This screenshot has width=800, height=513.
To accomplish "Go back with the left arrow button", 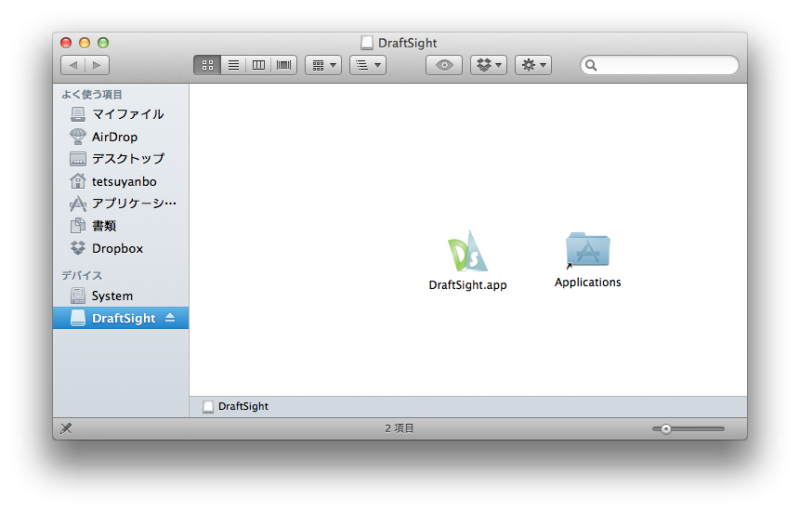I will [73, 65].
